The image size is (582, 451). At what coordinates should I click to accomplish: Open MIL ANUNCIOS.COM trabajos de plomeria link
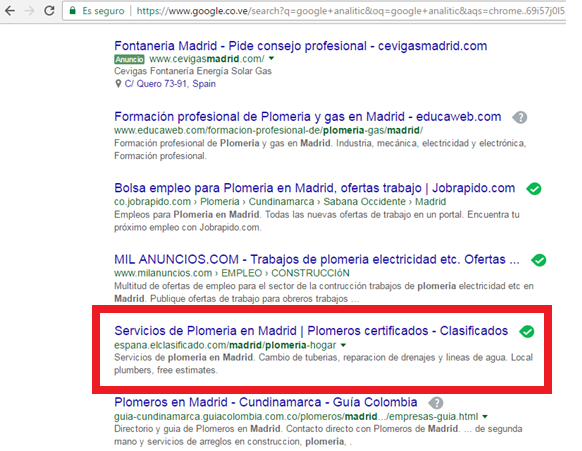[317, 259]
